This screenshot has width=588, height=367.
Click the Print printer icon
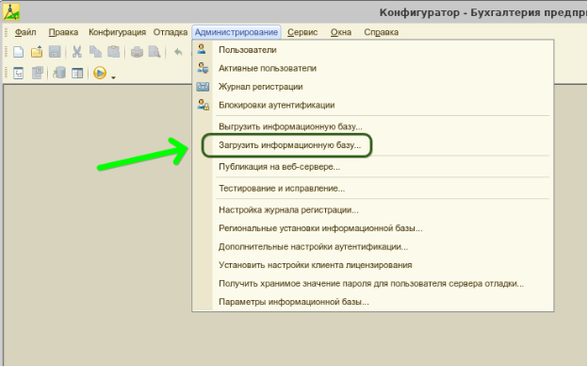137,52
